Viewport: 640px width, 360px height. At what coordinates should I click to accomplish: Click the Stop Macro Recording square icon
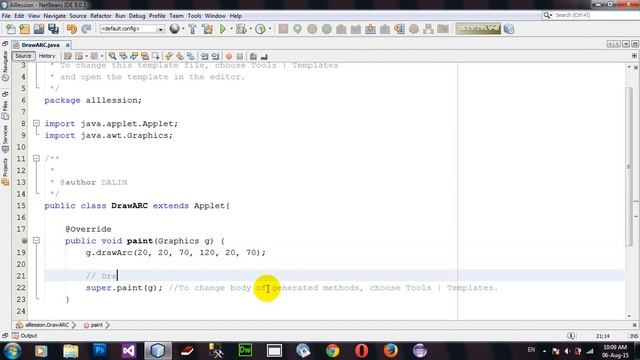pos(240,56)
